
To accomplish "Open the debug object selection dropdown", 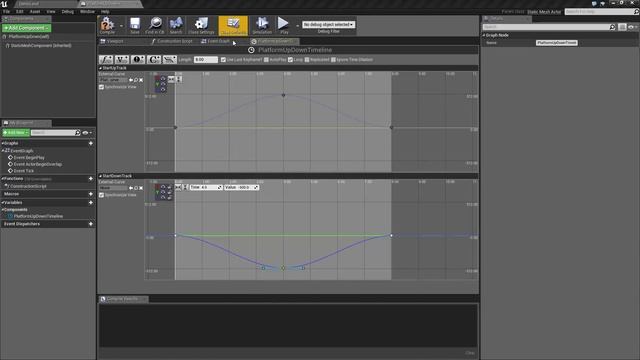I will [328, 24].
